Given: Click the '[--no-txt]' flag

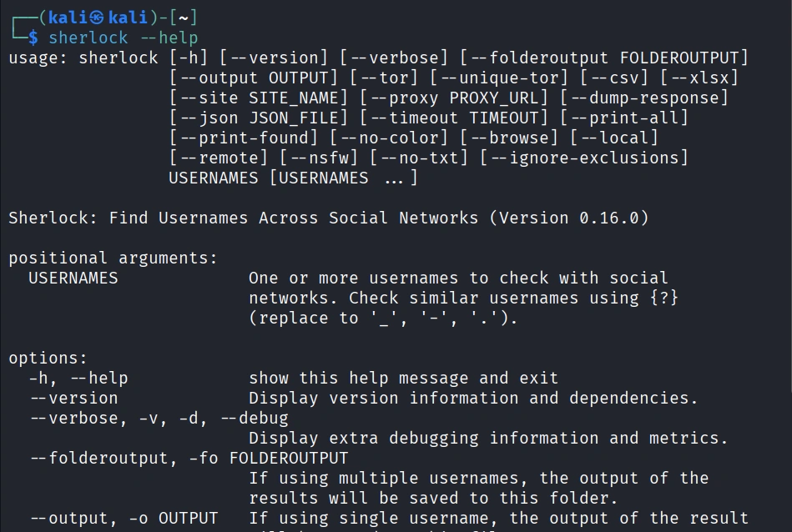Looking at the screenshot, I should pyautogui.click(x=419, y=158).
